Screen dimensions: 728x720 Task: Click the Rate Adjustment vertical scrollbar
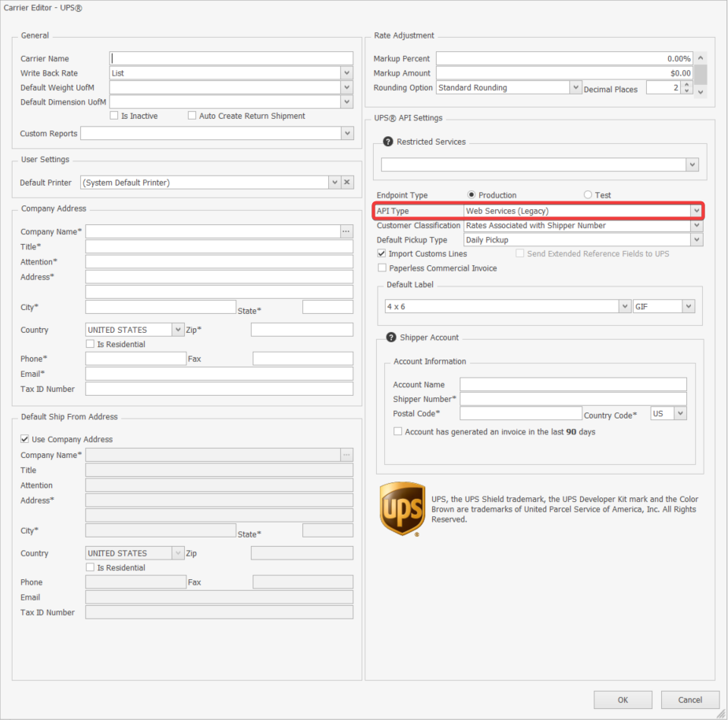[700, 73]
